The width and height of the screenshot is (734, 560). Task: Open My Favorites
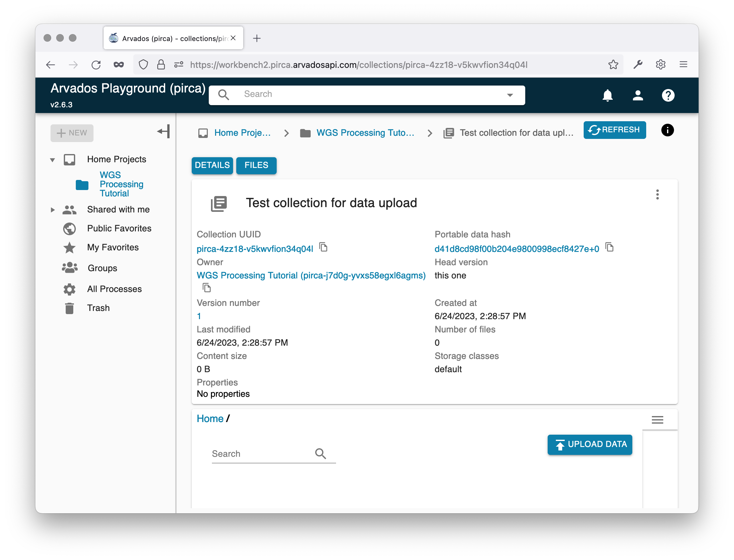pyautogui.click(x=113, y=247)
